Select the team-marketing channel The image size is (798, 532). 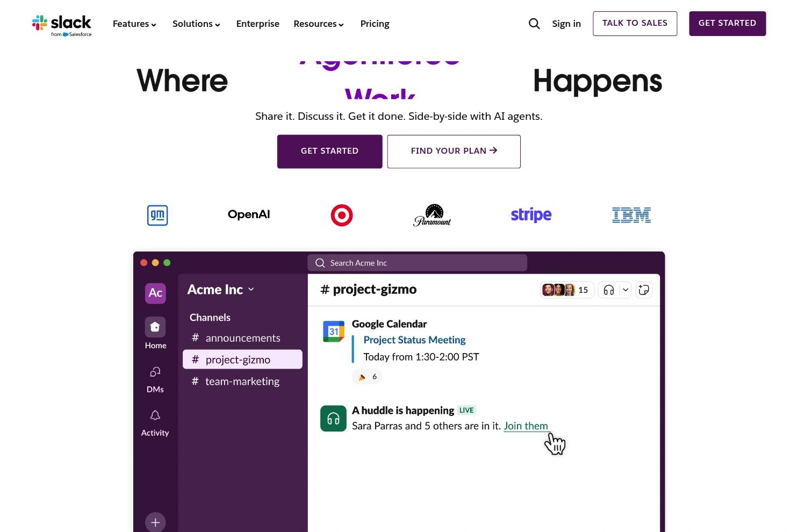tap(242, 382)
